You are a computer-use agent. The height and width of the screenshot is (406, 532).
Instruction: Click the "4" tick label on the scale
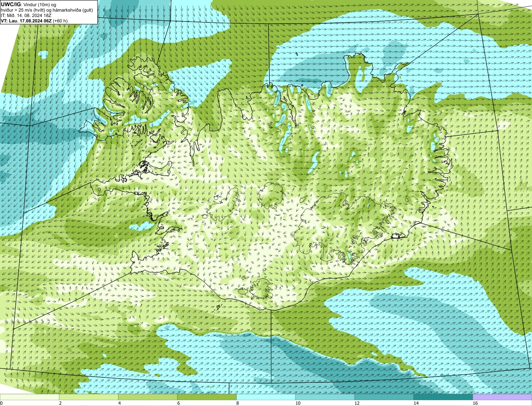click(119, 403)
